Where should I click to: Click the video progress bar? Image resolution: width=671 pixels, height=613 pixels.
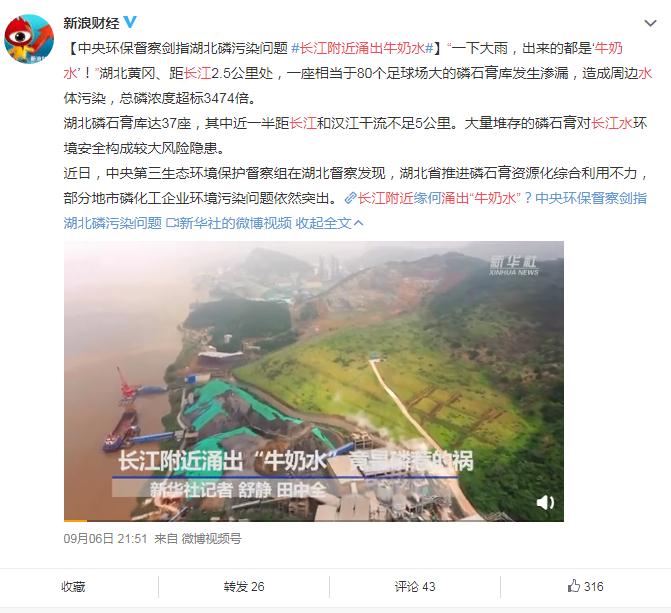(x=314, y=521)
